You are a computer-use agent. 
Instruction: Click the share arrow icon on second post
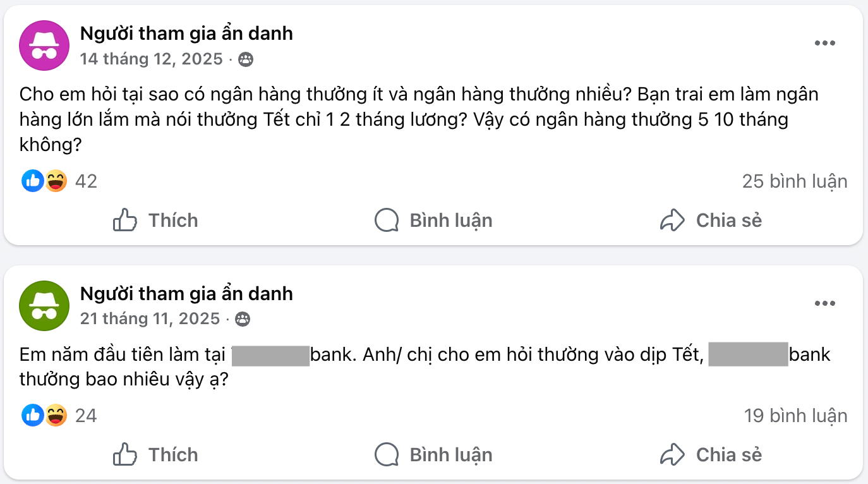pyautogui.click(x=672, y=454)
